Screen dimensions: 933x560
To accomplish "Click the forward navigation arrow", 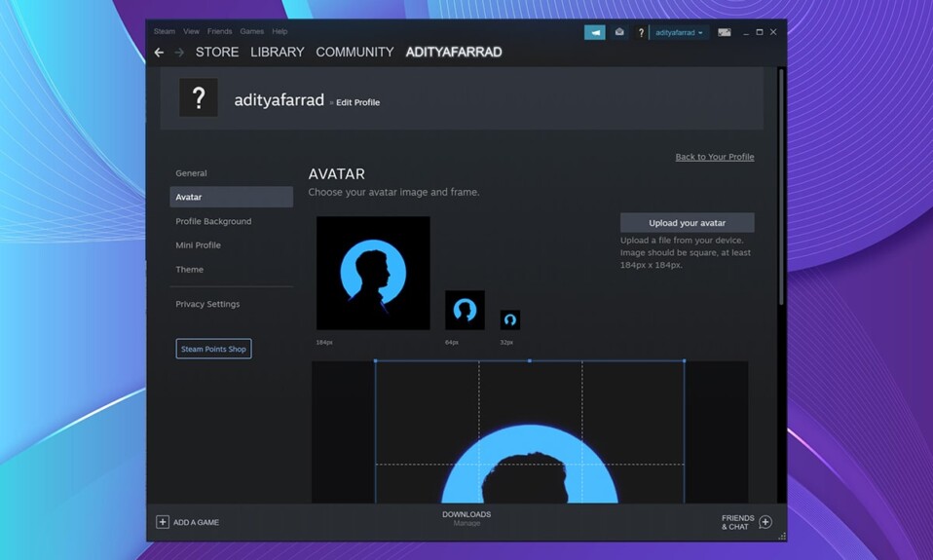I will click(179, 53).
